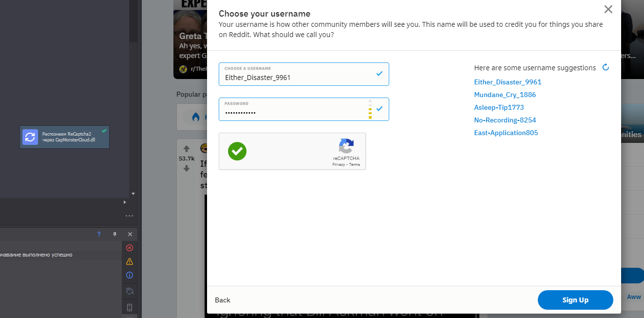Screen dimensions: 644x318
Task: Click the reCAPTCHA logo icon
Action: click(346, 146)
